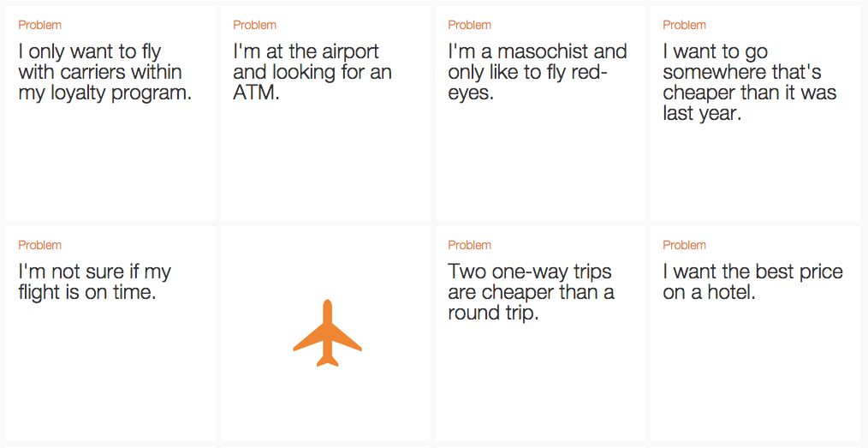Select text 'somewhere that's cheaper than it was last year'
The width and height of the screenshot is (868, 448).
coord(750,93)
